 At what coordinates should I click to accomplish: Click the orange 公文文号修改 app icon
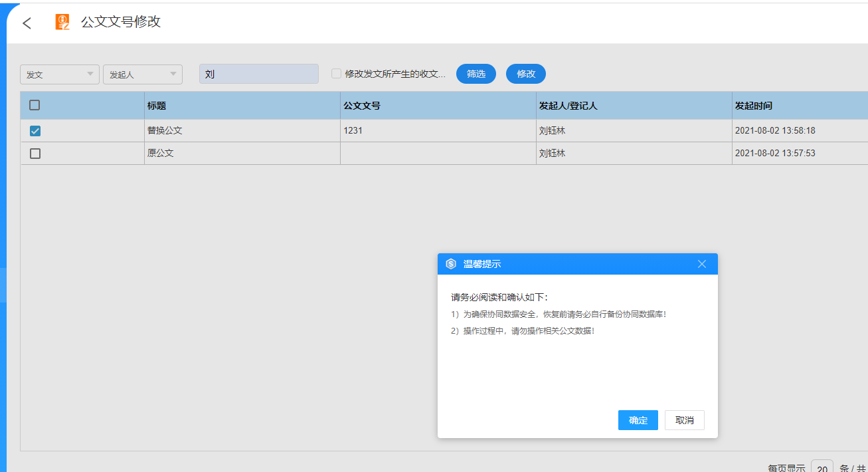click(x=62, y=23)
